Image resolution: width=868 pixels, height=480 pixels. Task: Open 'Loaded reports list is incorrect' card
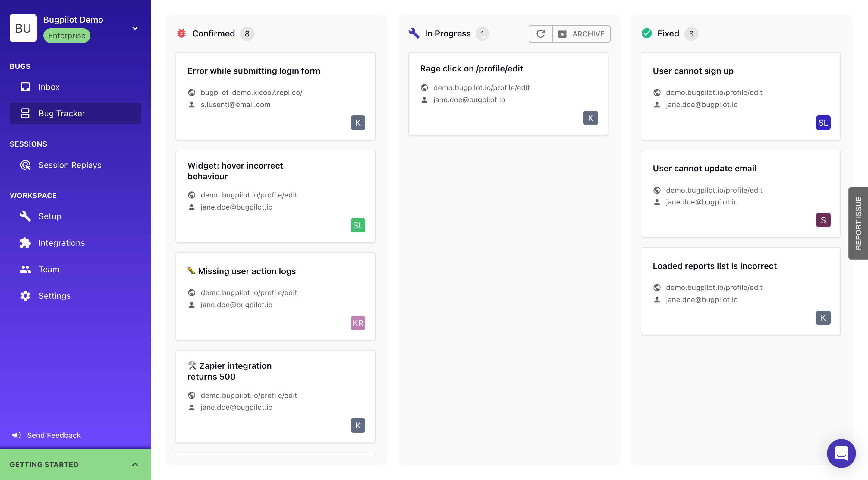[741, 291]
